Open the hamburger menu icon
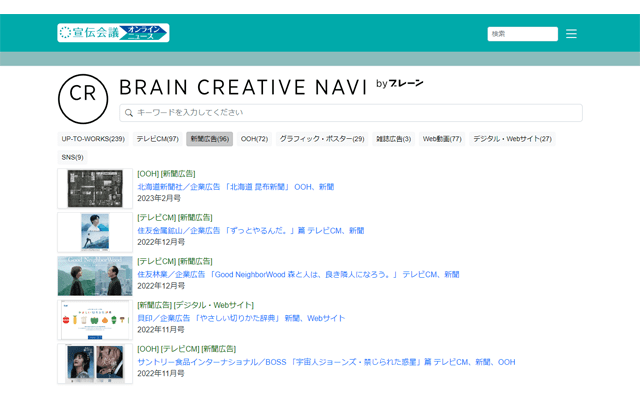Image resolution: width=640 pixels, height=400 pixels. tap(571, 34)
